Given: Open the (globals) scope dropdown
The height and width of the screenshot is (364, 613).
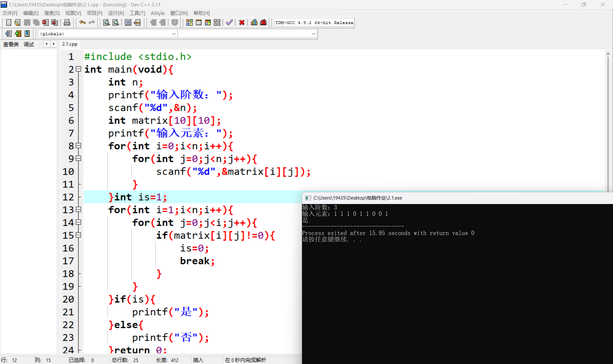Looking at the screenshot, I should (x=174, y=34).
